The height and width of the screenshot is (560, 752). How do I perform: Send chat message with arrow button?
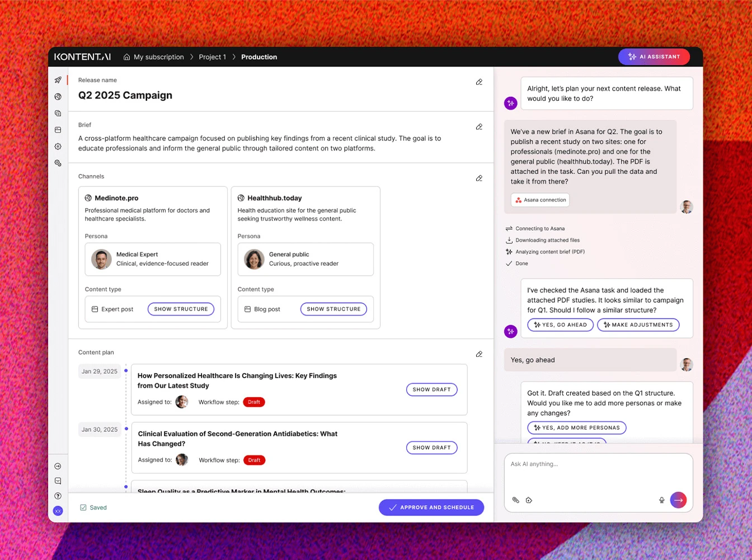pyautogui.click(x=678, y=500)
